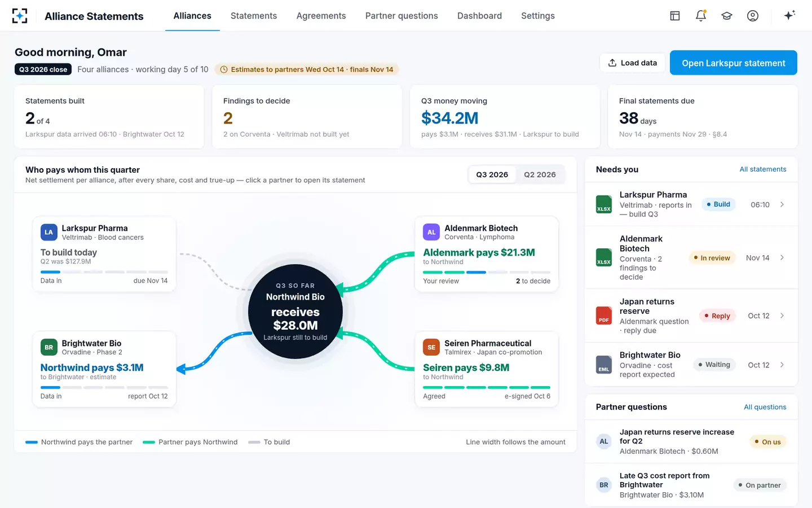
Task: Expand Brightwater Bio Oct 12 row chevron
Action: pyautogui.click(x=782, y=365)
